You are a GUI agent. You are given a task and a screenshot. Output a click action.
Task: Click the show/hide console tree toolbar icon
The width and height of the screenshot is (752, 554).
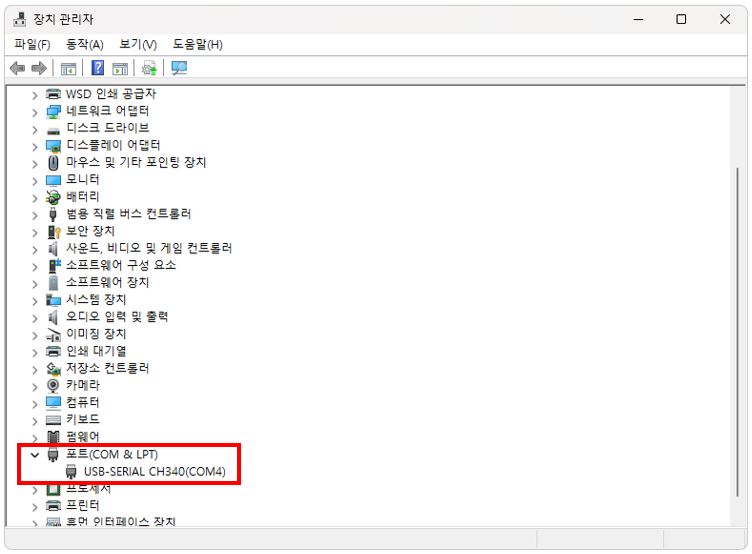[68, 68]
